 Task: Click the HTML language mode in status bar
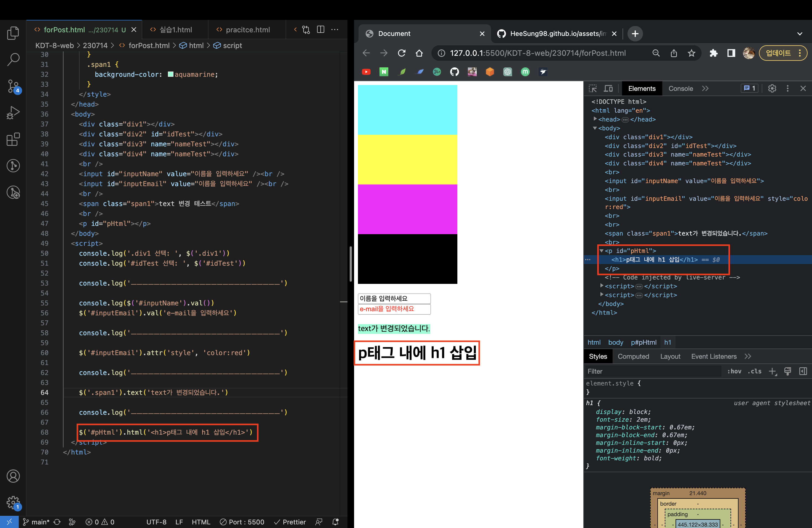pos(201,522)
